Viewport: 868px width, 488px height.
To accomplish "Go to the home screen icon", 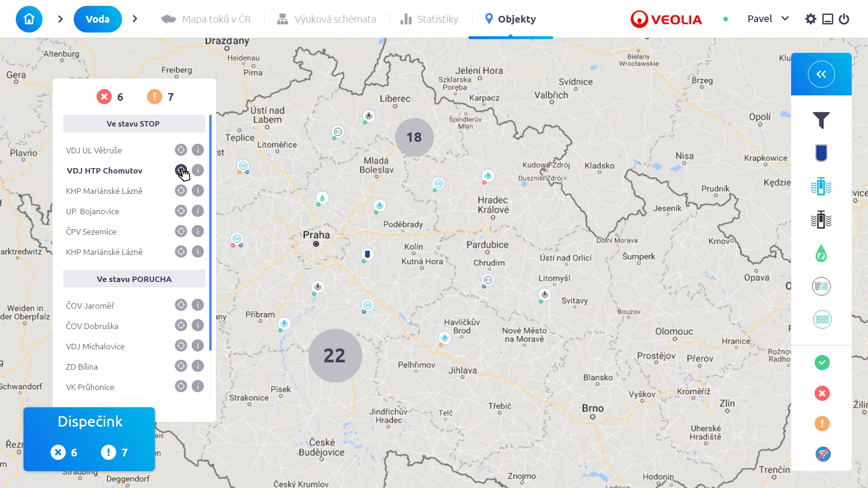I will (29, 19).
